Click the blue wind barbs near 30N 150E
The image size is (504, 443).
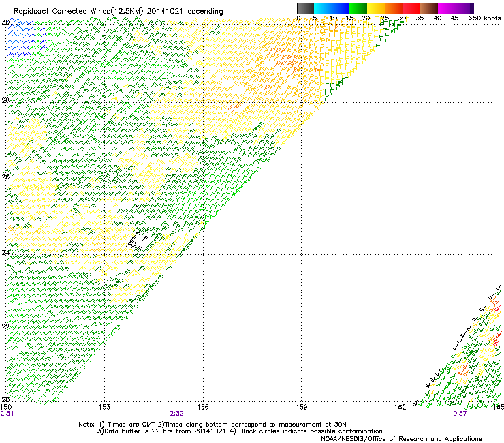(x=27, y=38)
